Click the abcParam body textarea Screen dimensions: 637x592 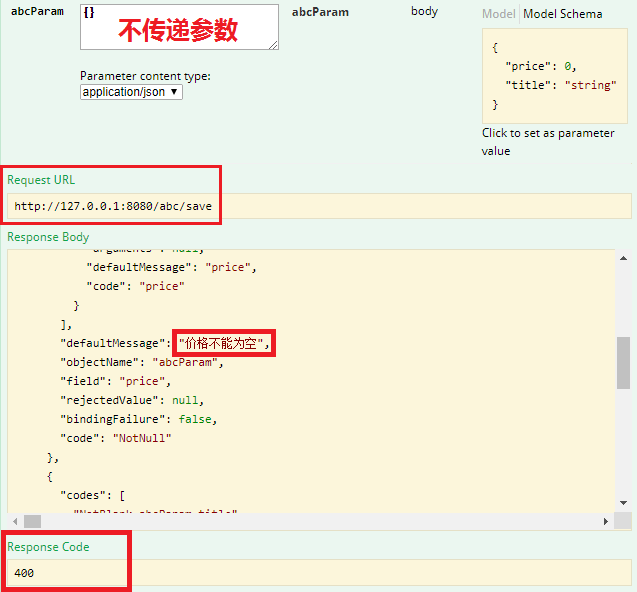click(x=179, y=27)
